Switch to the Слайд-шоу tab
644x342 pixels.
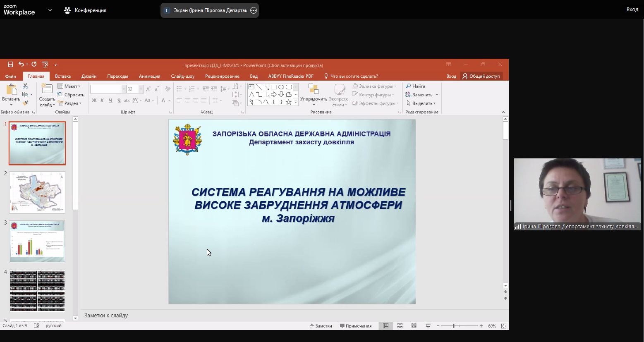[x=182, y=76]
